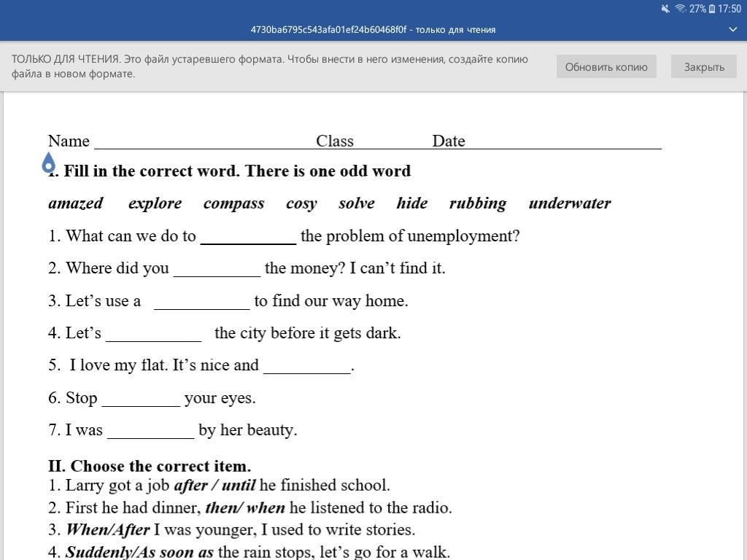Tap the 'II. Choose the correct item' heading
747x560 pixels.
(150, 466)
